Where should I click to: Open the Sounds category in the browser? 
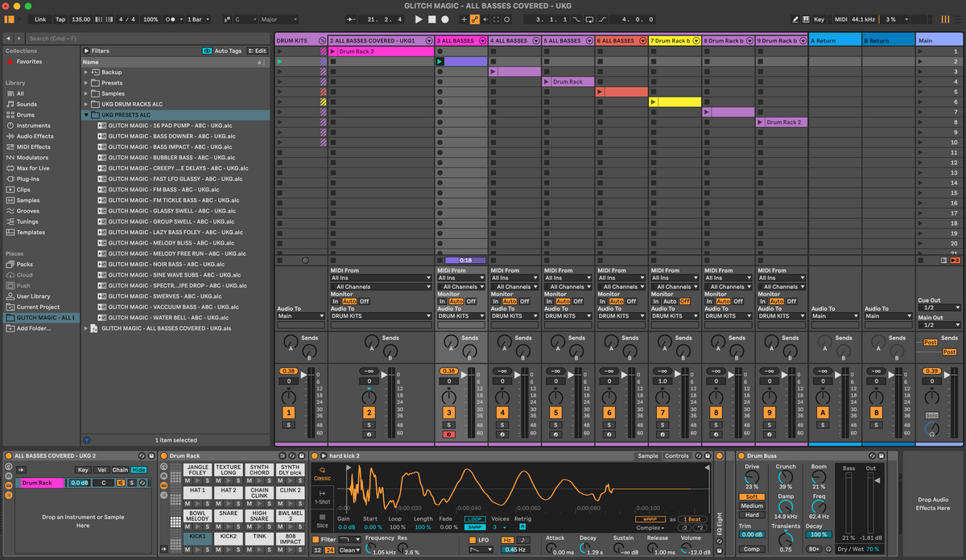point(27,105)
